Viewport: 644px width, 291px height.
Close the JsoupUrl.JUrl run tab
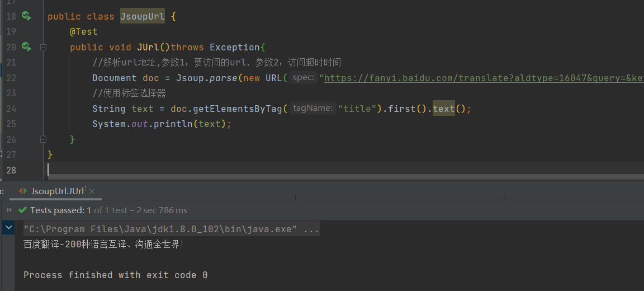(92, 191)
